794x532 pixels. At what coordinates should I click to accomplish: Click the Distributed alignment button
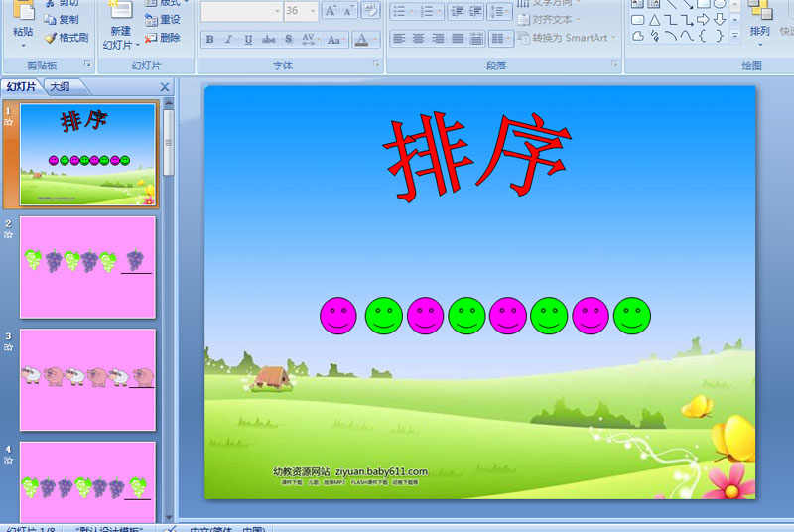point(476,38)
